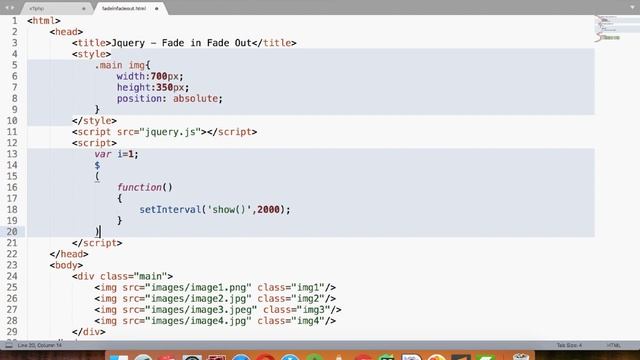Viewport: 640px width, 360px height.
Task: Click the .main img selector
Action: tap(120, 65)
